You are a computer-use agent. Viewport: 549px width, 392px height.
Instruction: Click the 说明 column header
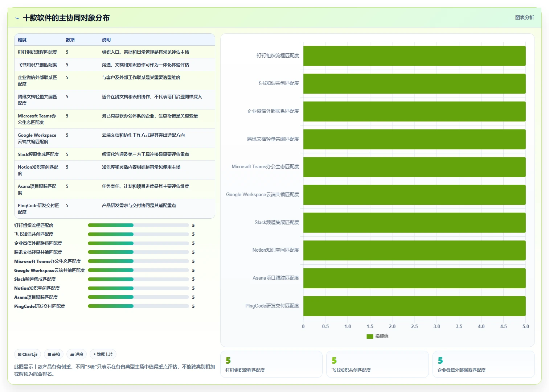[x=106, y=40]
